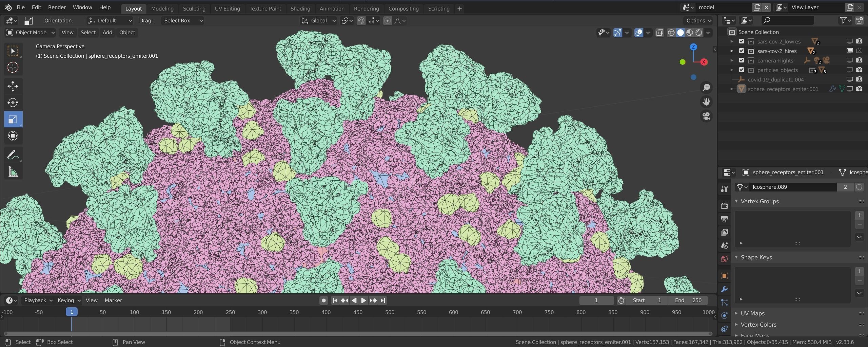Select the 3D Cursor tool

(13, 67)
